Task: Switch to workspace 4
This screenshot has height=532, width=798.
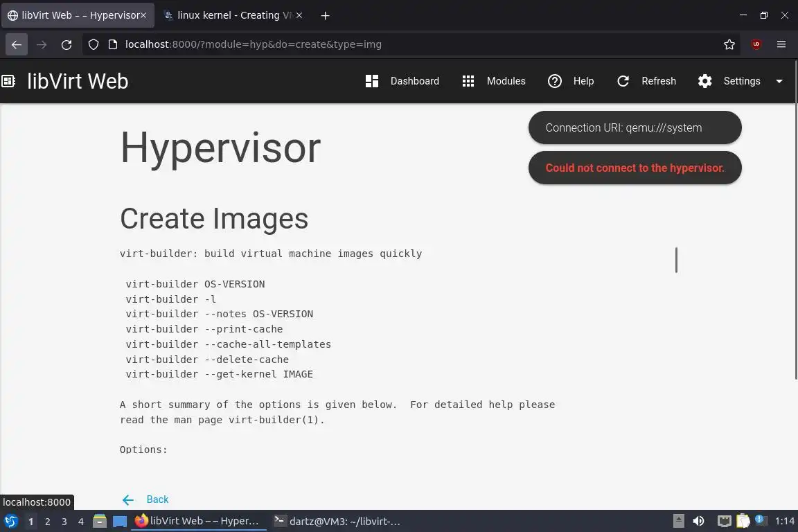Action: click(x=81, y=522)
